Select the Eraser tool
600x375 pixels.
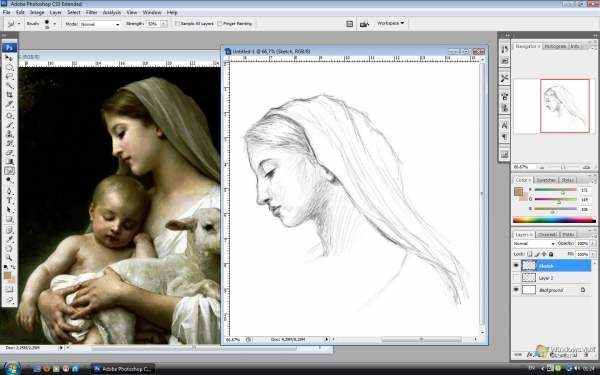click(9, 152)
